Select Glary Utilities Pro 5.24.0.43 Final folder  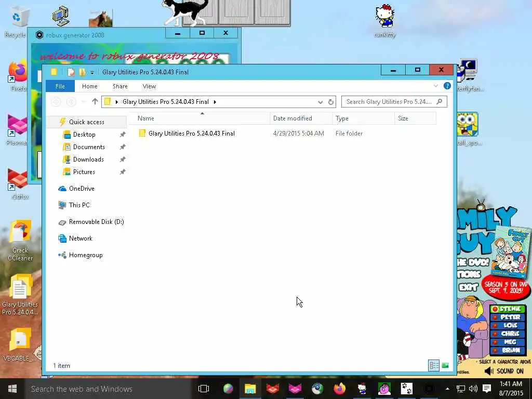point(191,134)
